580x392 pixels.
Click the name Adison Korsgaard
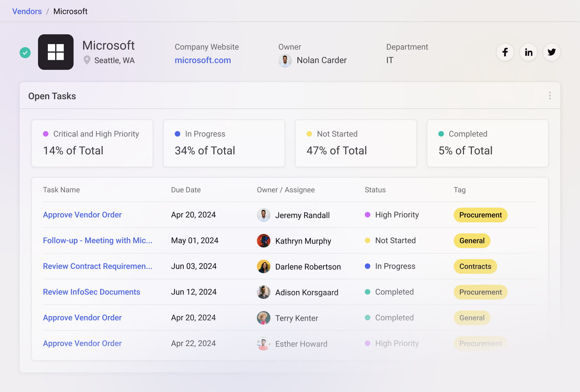(307, 292)
